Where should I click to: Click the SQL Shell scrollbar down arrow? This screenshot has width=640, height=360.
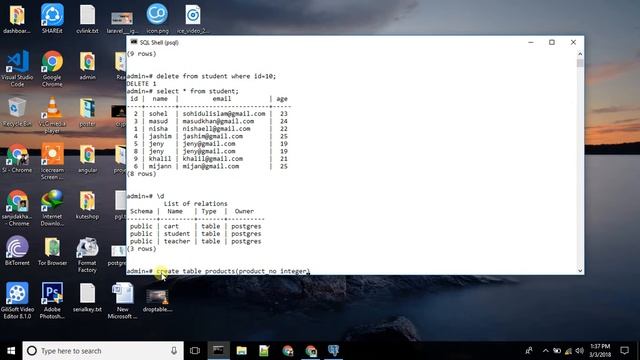[580, 271]
